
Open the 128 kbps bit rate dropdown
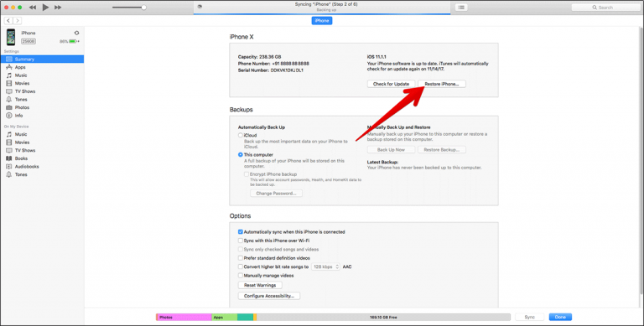(x=325, y=266)
